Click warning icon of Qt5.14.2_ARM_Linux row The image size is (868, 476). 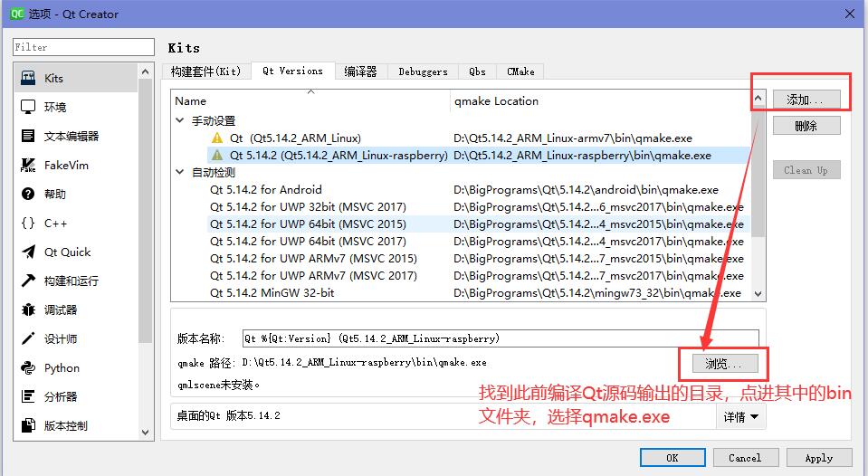217,138
